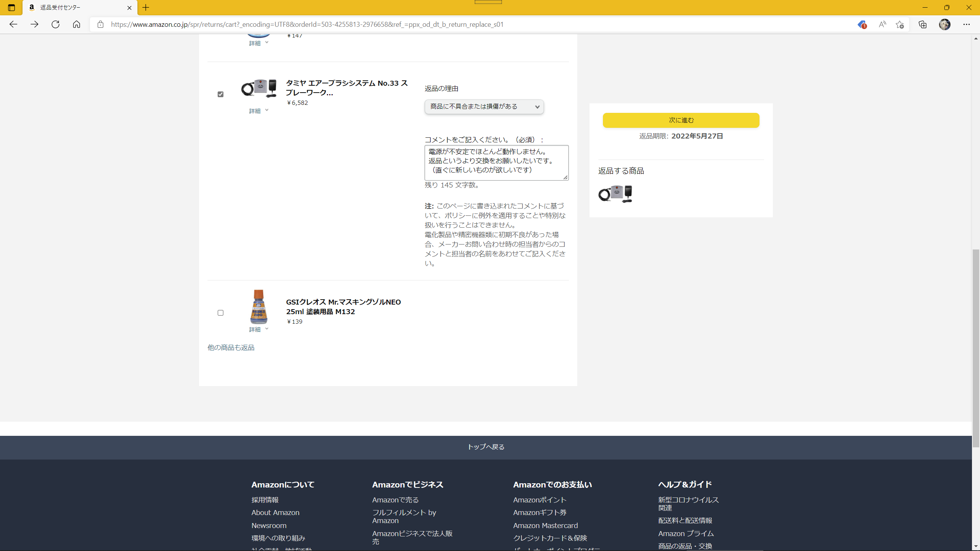Expand 詳細 under the Mr.マスキングゾルNEO item
The height and width of the screenshot is (551, 980).
[x=259, y=329]
